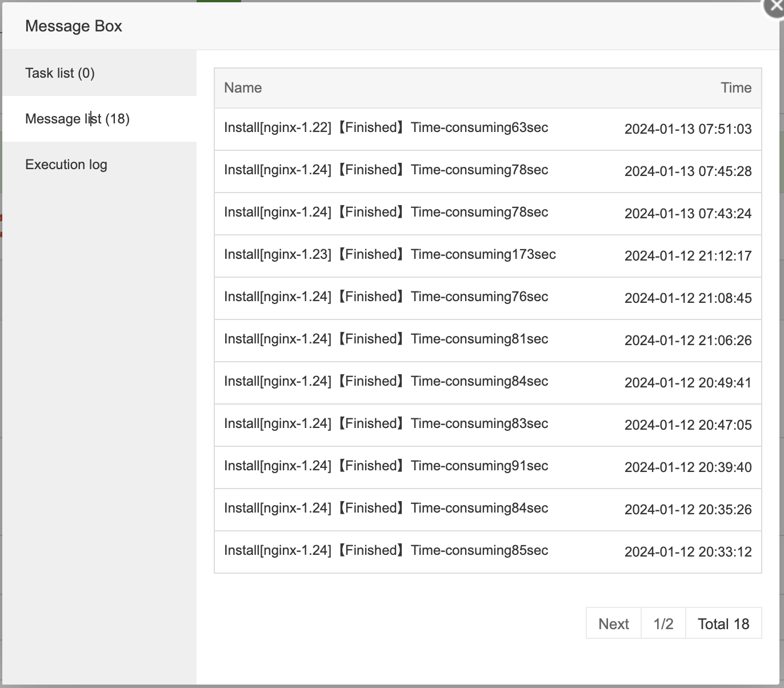Viewport: 784px width, 688px height.
Task: Select the nginx-1.24 message taking 76sec
Action: click(386, 297)
